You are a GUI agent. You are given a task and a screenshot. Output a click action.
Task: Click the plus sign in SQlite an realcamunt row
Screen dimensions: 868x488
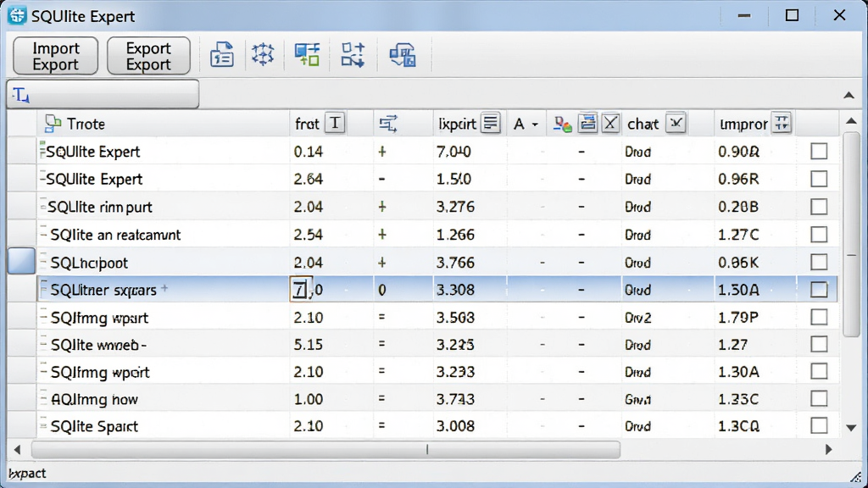click(x=382, y=234)
